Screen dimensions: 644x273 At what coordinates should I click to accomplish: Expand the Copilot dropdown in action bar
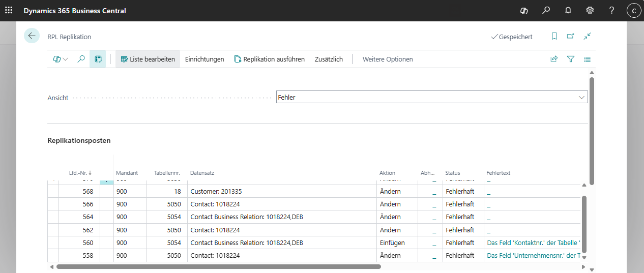61,59
